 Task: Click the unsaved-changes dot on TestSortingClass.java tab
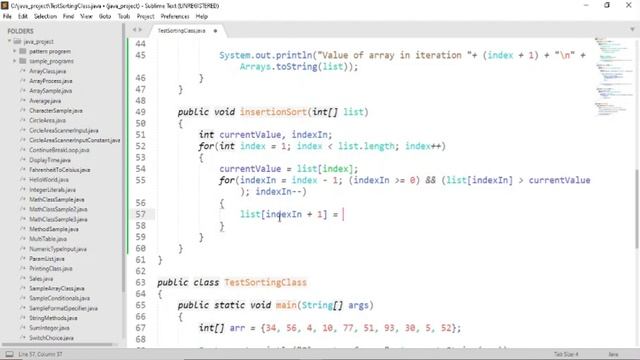[x=215, y=31]
